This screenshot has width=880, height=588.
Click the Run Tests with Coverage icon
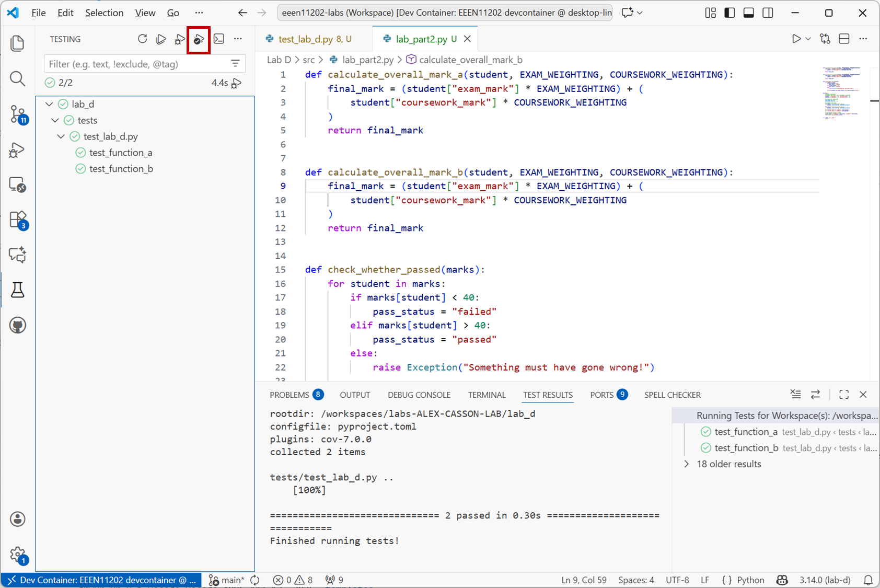point(199,39)
